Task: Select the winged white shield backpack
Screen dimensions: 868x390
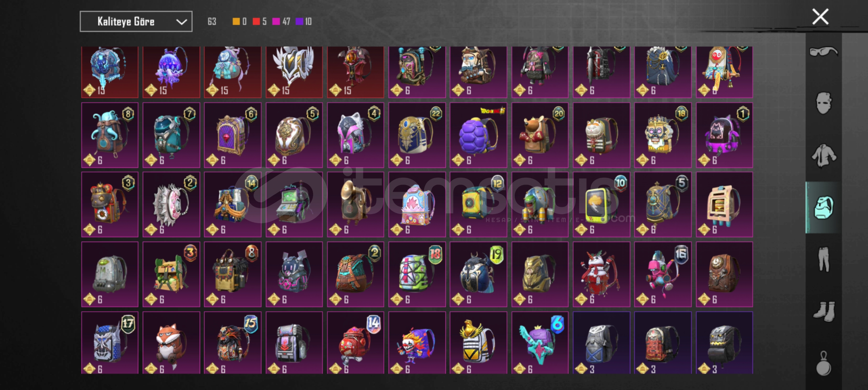Action: [294, 72]
